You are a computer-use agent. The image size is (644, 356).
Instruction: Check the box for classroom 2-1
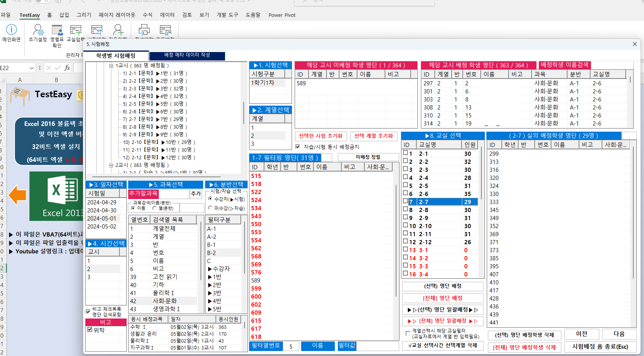point(406,153)
